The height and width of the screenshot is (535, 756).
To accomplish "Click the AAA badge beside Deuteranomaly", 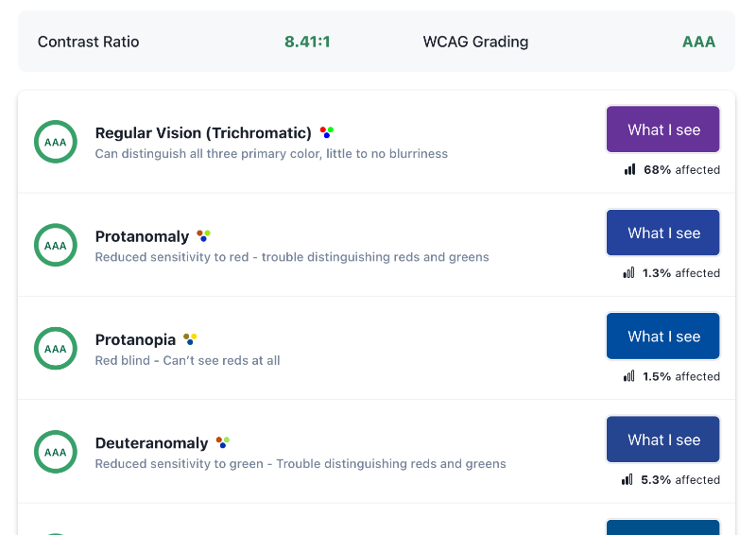I will click(x=56, y=452).
